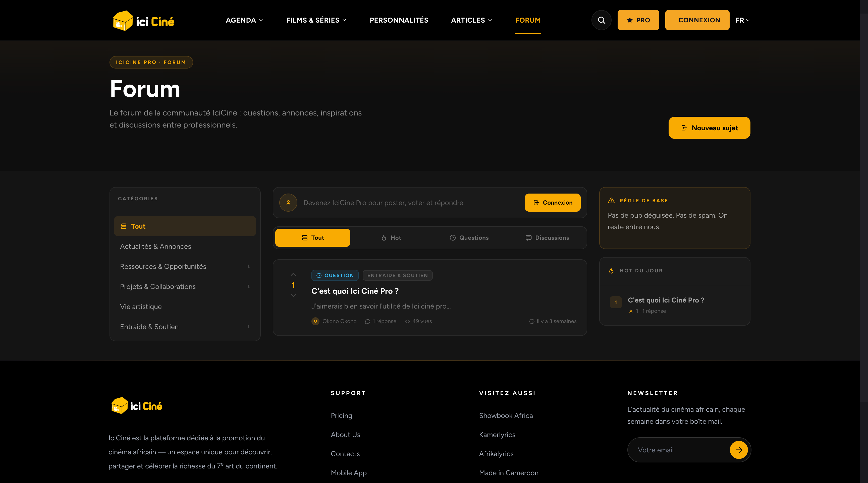The height and width of the screenshot is (483, 868).
Task: Open the post titled 'C'est quoi Ici Ciné Pro ?'
Action: coord(355,291)
